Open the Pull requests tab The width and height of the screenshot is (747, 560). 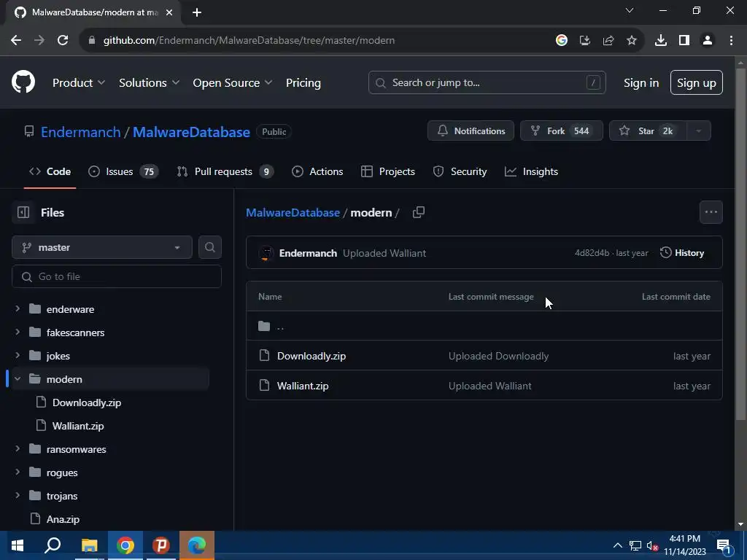(225, 171)
